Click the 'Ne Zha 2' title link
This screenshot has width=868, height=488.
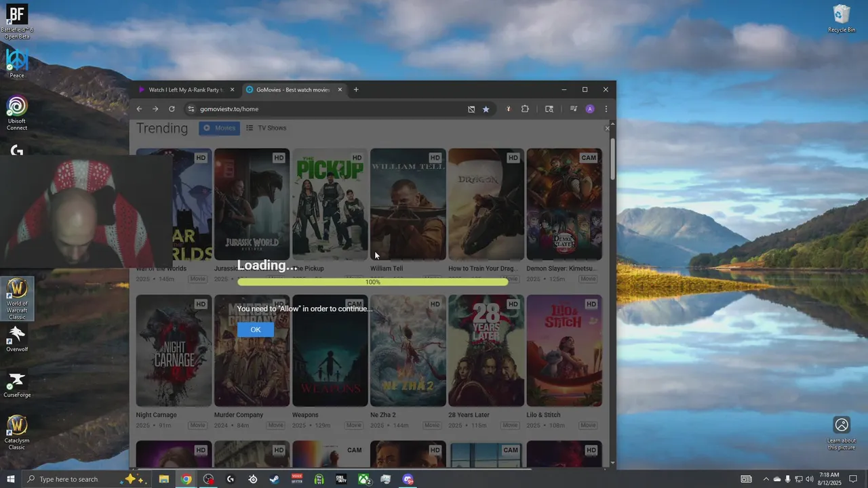coord(383,415)
